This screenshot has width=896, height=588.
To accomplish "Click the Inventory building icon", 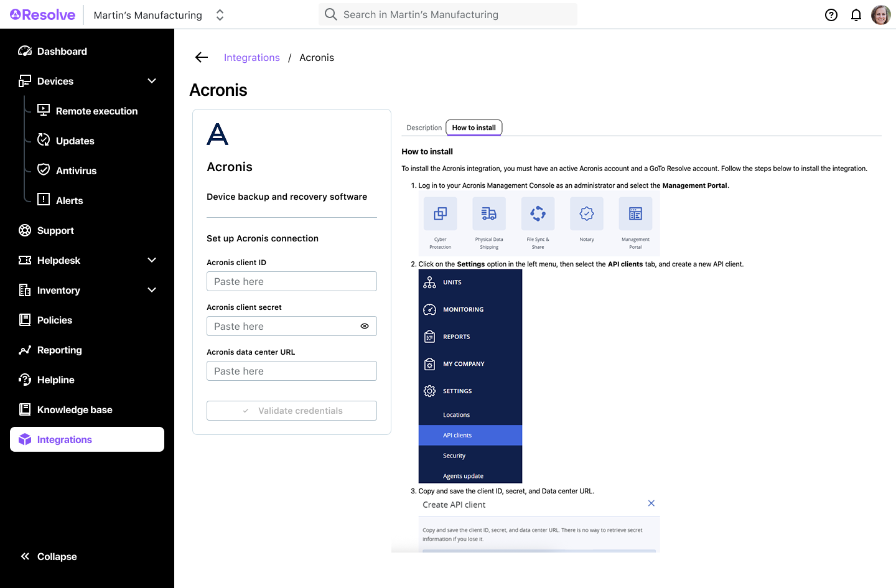I will 25,290.
